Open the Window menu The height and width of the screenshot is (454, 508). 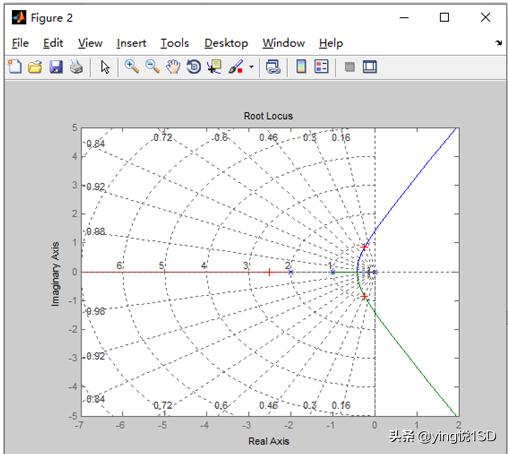(x=283, y=43)
